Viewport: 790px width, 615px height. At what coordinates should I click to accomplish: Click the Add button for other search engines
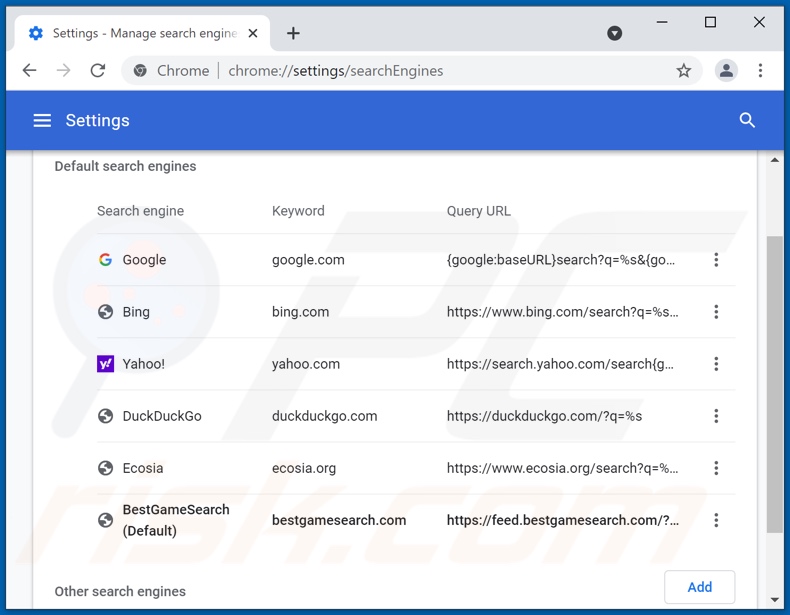pos(699,587)
